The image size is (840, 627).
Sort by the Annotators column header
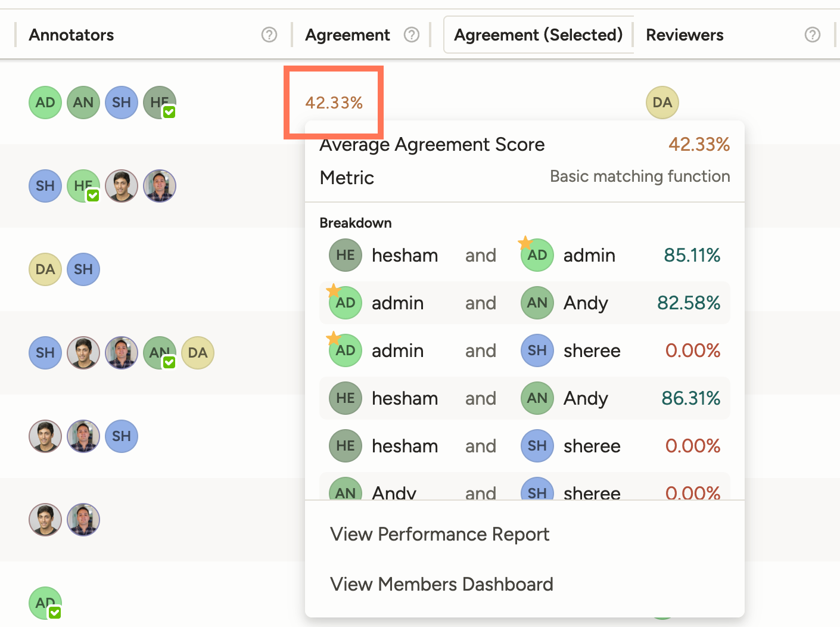coord(71,35)
